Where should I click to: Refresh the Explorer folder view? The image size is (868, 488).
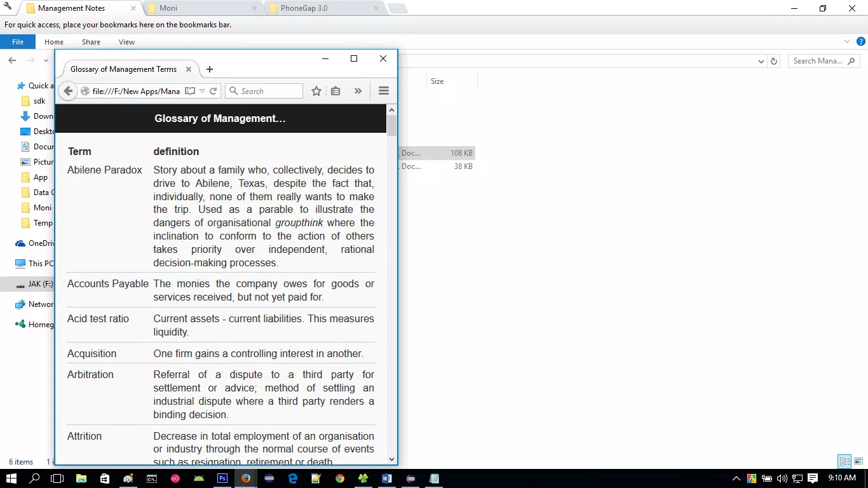coord(774,61)
